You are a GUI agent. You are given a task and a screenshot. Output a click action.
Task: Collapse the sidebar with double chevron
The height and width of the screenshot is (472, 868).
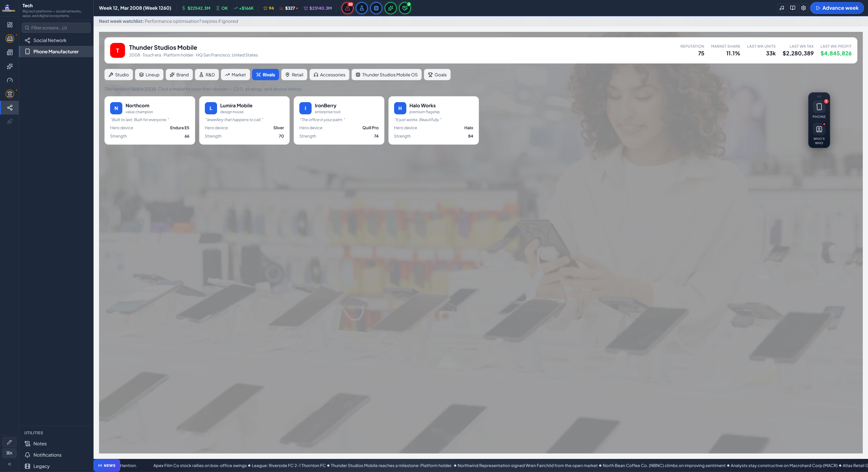9,464
